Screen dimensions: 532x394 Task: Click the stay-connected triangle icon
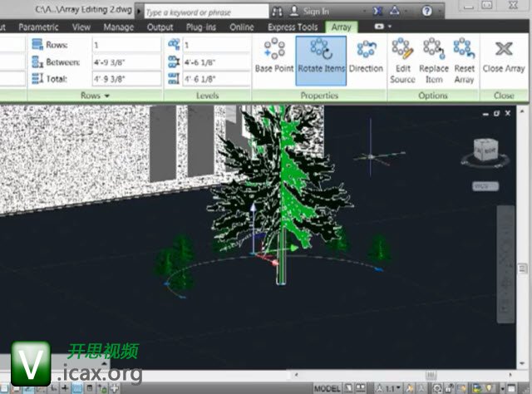pos(394,12)
